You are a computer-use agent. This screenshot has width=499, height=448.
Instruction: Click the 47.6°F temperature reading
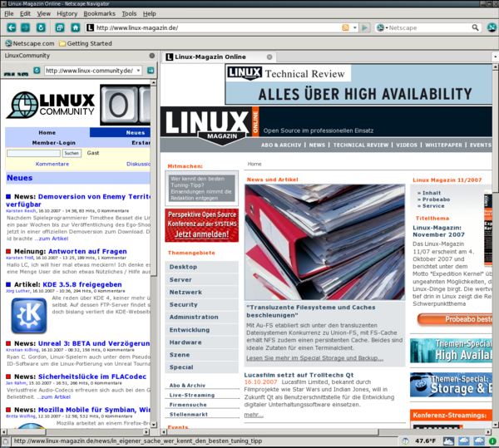tap(426, 441)
